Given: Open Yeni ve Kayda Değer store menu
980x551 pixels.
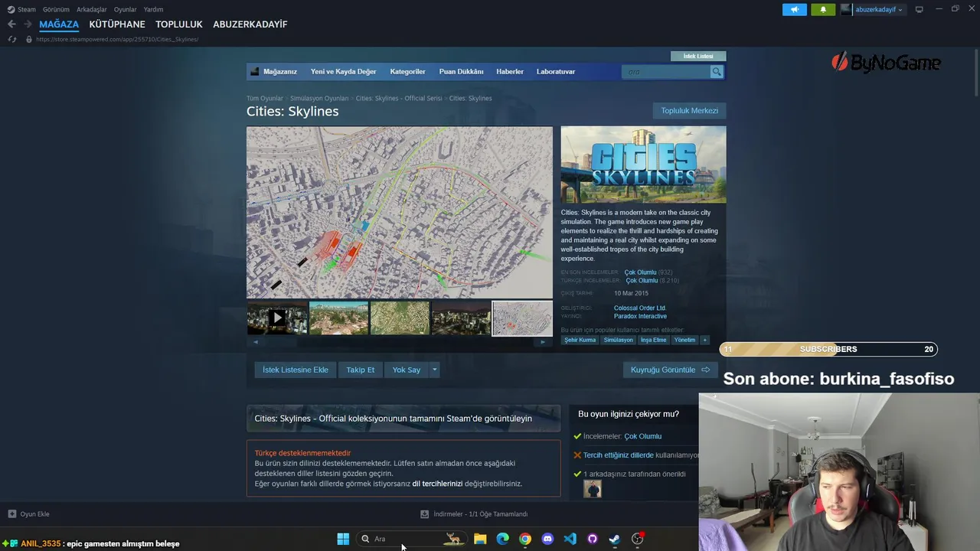Looking at the screenshot, I should (x=343, y=71).
